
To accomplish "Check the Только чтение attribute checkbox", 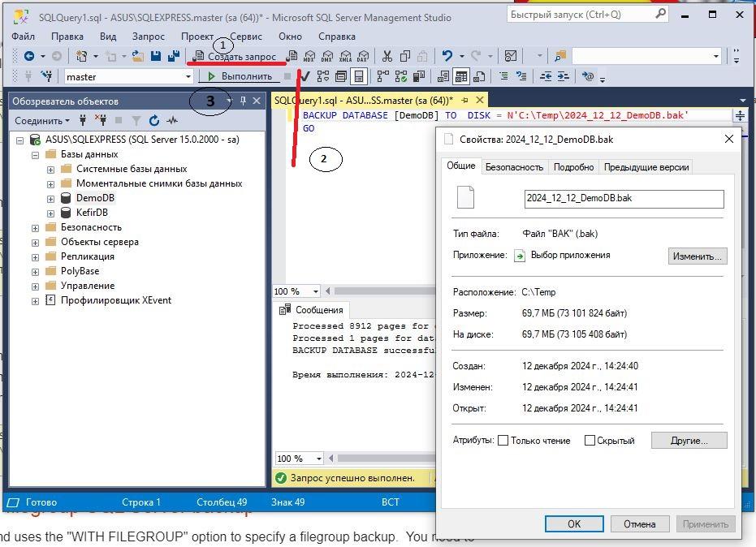I will 503,441.
